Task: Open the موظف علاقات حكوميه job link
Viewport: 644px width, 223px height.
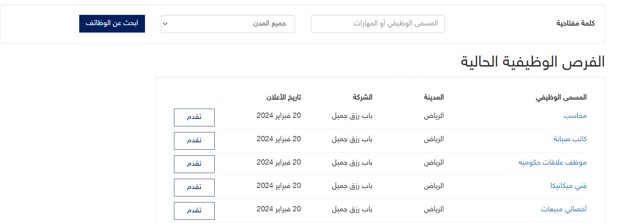Action: 552,162
